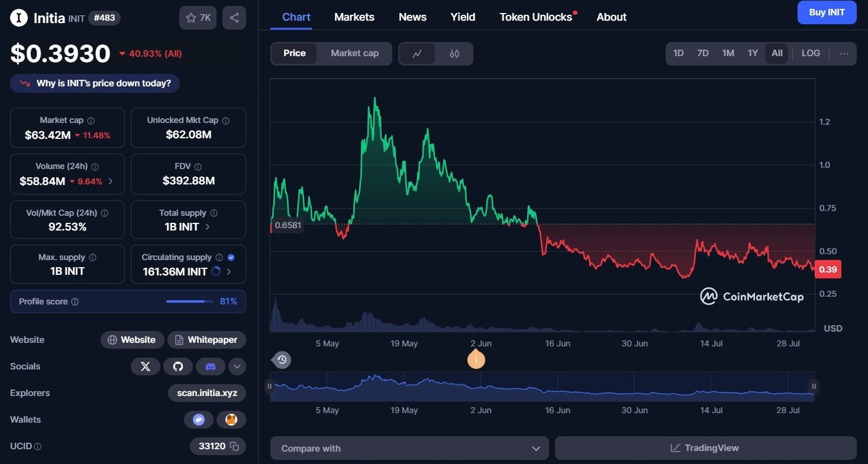Copy the UCID 33120 value
868x464 pixels.
click(x=234, y=446)
